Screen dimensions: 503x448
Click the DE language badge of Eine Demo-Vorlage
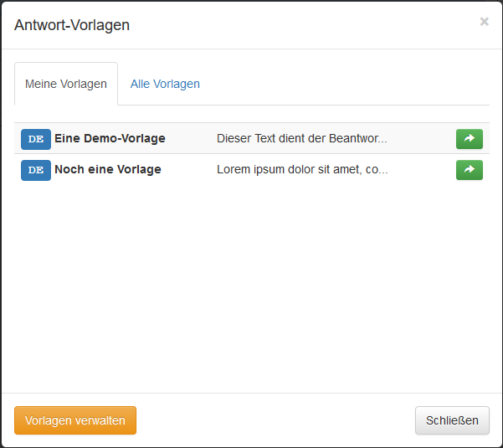click(x=36, y=139)
